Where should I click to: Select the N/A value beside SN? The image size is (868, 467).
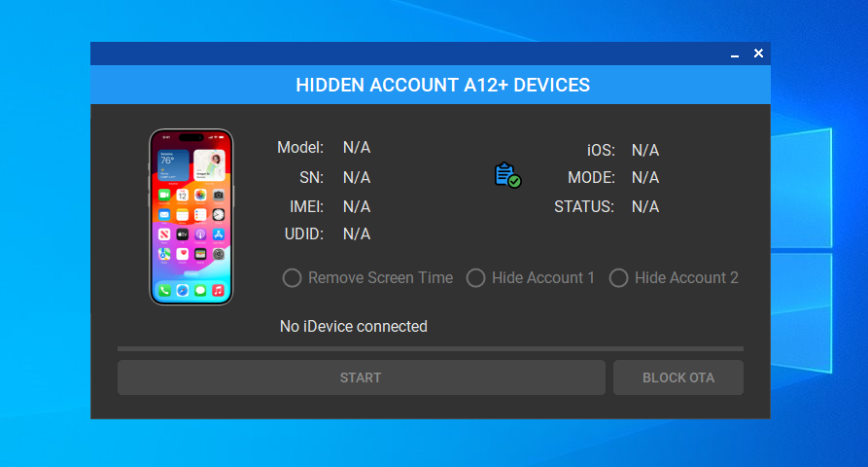pos(357,177)
